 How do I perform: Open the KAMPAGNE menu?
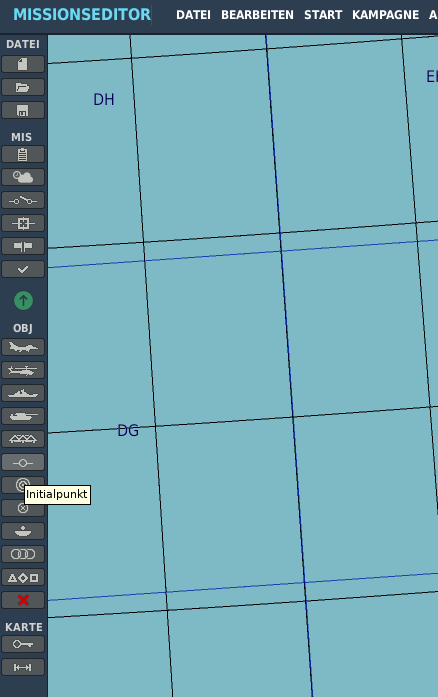[x=386, y=15]
